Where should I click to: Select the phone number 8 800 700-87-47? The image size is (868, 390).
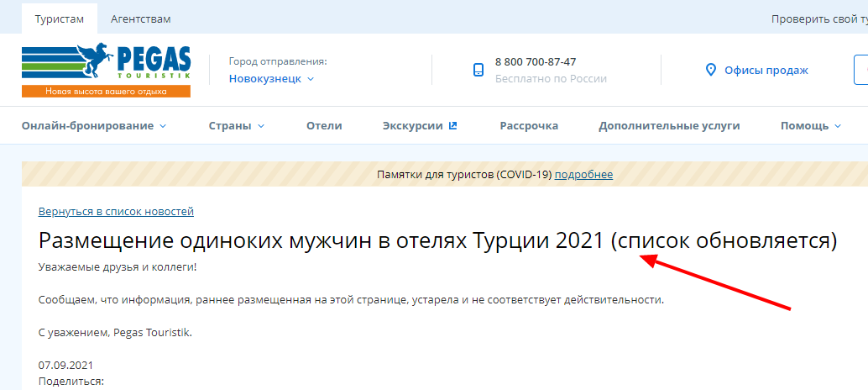536,61
